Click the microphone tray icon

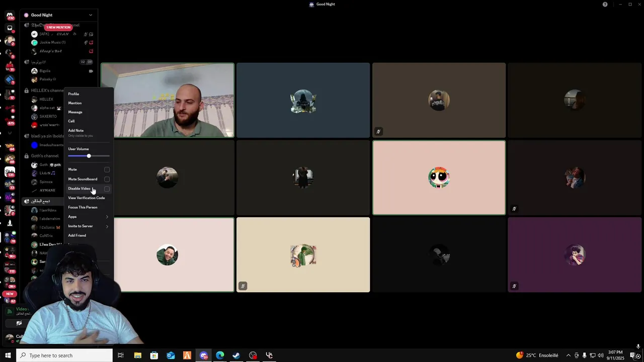[585, 355]
